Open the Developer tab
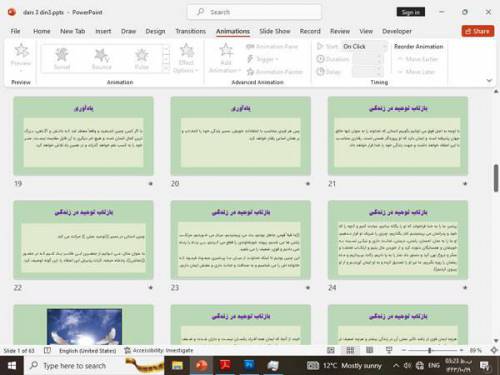Viewport: 500px width, 375px height. 397,31
